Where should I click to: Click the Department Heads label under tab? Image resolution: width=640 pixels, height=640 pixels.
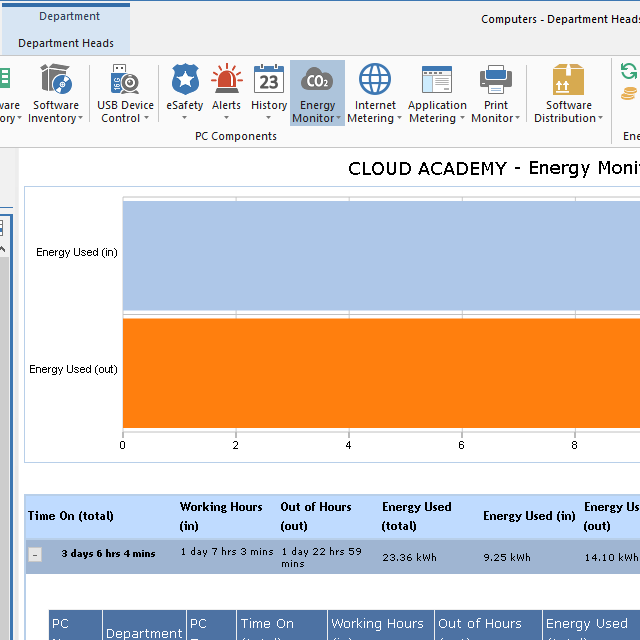pos(66,43)
